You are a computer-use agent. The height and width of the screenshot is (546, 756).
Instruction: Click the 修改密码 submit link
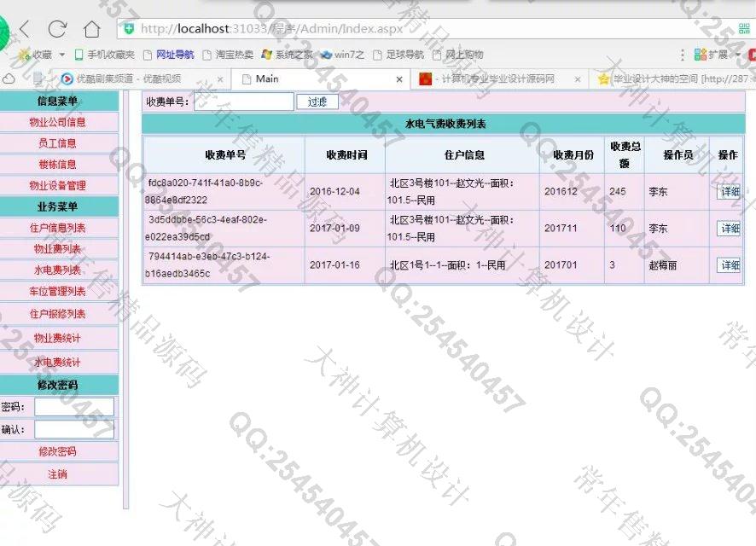[x=57, y=451]
